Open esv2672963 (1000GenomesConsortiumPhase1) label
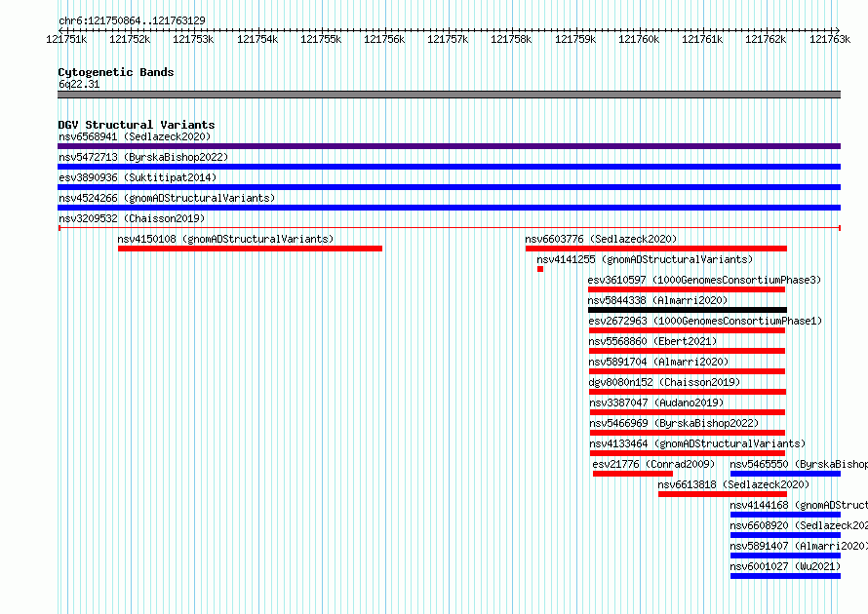The height and width of the screenshot is (614, 868). (x=705, y=321)
